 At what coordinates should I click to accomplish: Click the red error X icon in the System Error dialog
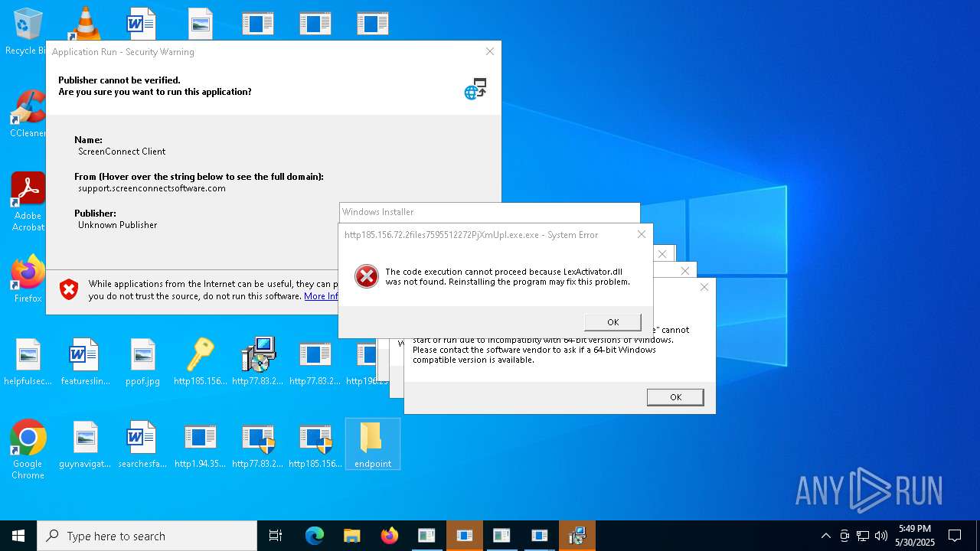pyautogui.click(x=367, y=276)
